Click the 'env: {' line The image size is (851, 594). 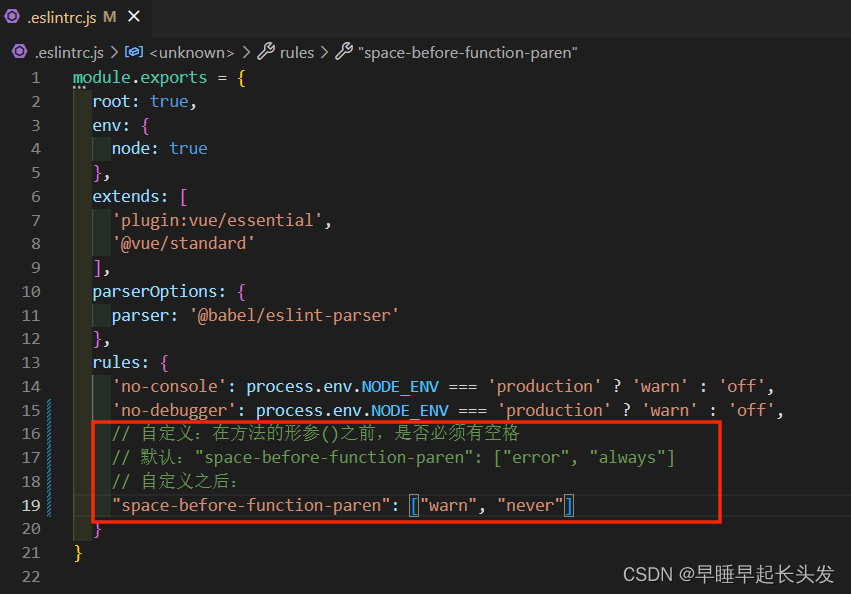pos(120,125)
